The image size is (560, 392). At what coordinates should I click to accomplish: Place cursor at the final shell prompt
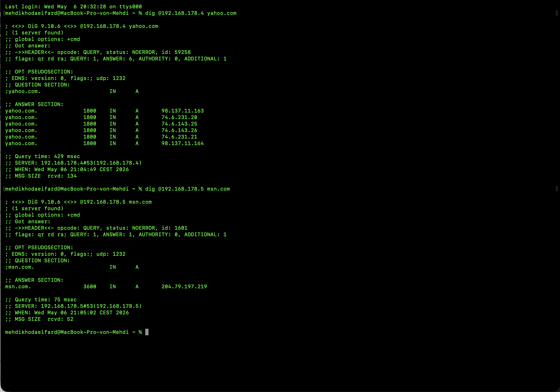coord(147,332)
